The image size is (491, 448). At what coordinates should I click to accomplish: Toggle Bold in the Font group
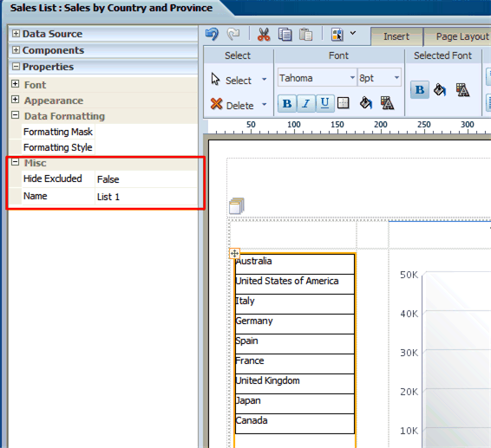pyautogui.click(x=287, y=103)
